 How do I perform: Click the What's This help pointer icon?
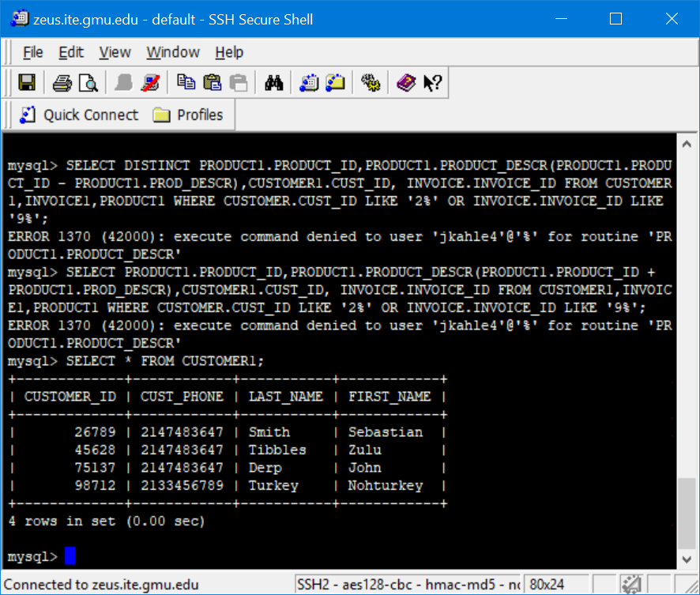(x=432, y=83)
